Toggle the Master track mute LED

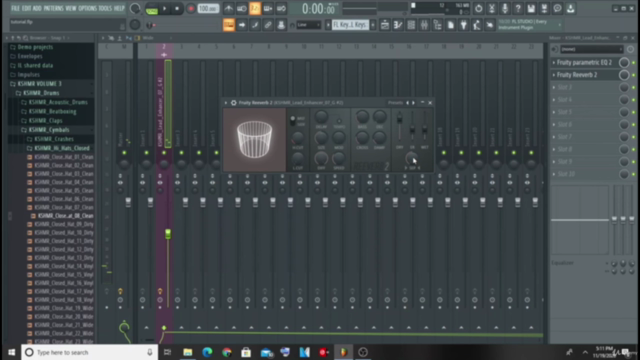[124, 153]
